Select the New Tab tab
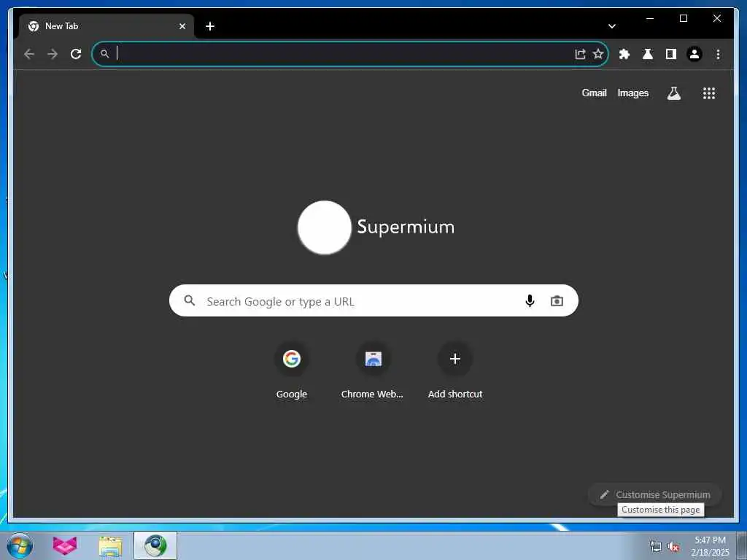 [x=107, y=26]
